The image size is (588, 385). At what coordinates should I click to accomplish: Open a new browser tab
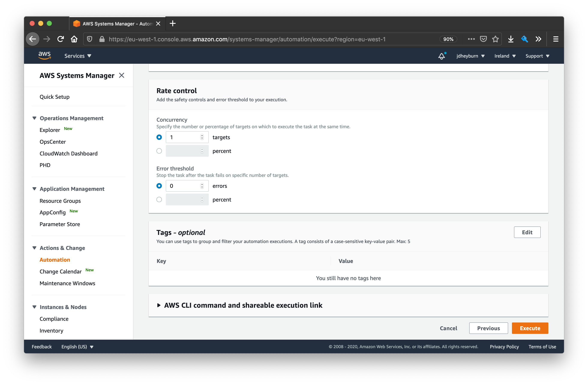173,24
